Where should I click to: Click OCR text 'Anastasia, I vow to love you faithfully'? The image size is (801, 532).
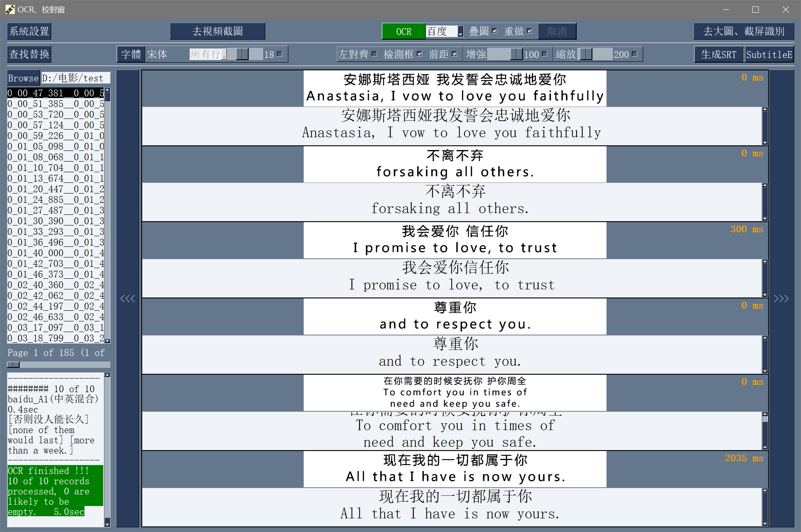pyautogui.click(x=452, y=133)
